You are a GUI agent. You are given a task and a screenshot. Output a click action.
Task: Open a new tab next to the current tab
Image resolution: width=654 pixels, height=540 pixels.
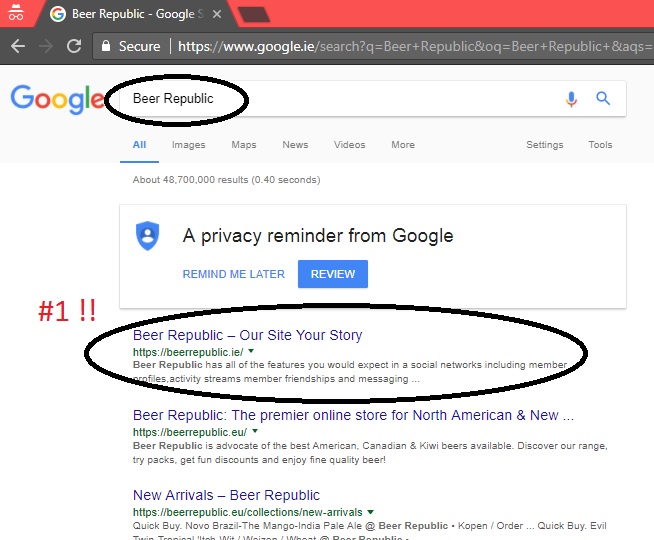tap(254, 14)
